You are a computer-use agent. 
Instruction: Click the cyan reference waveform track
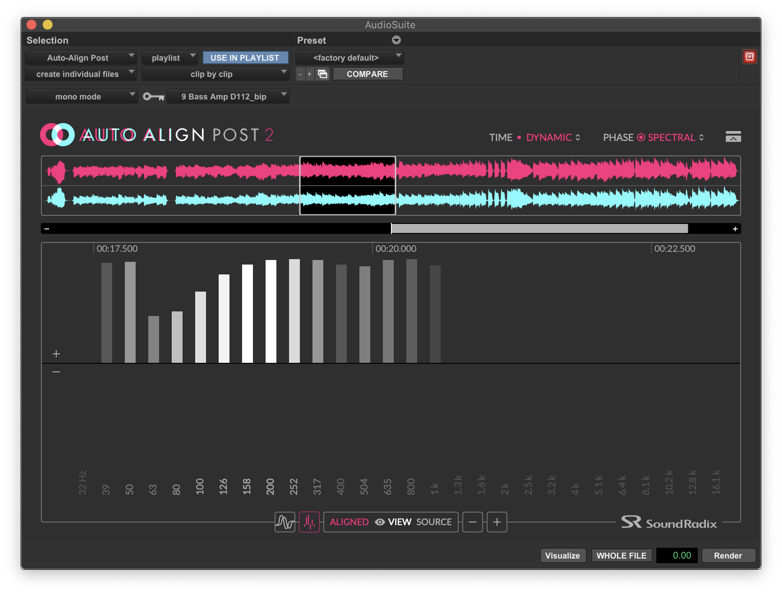tap(391, 200)
